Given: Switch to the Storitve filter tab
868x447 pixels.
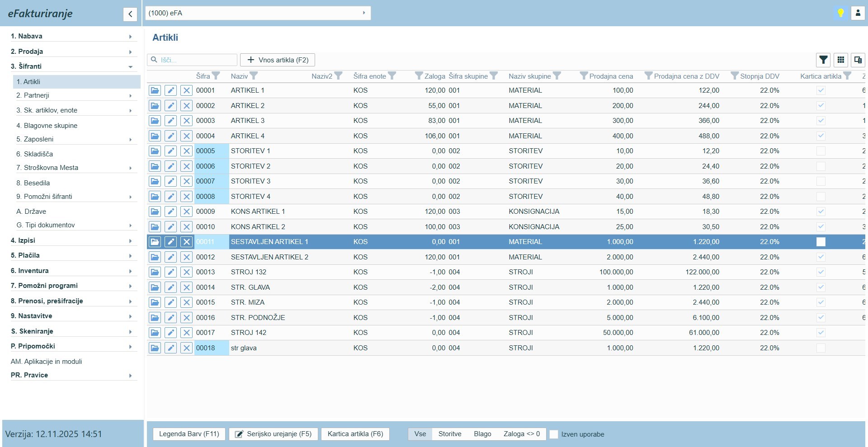Looking at the screenshot, I should [x=449, y=434].
